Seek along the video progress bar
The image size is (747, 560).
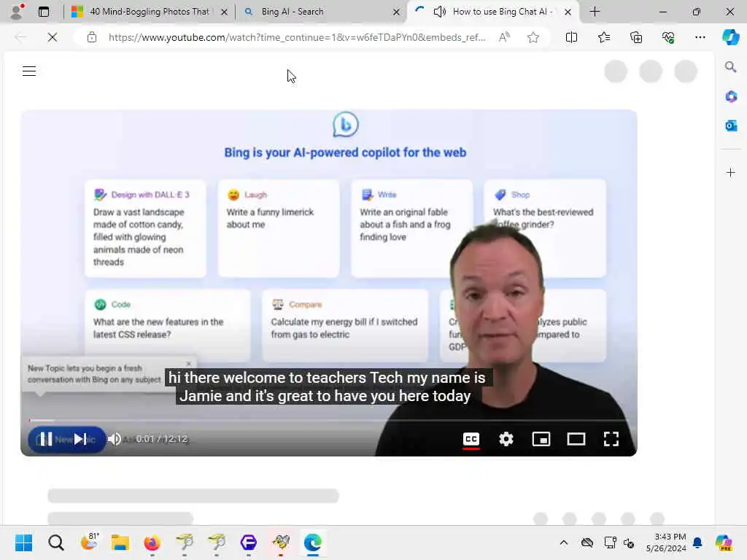[x=329, y=421]
